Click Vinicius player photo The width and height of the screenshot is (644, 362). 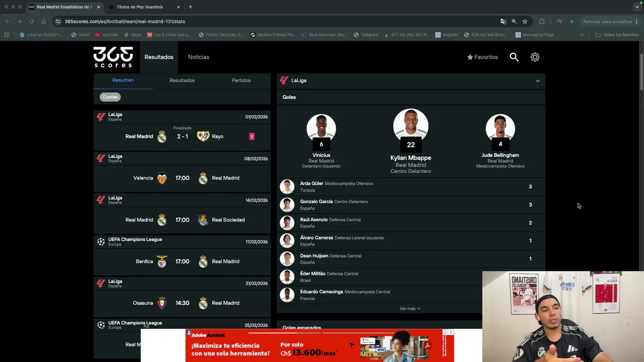pos(321,129)
